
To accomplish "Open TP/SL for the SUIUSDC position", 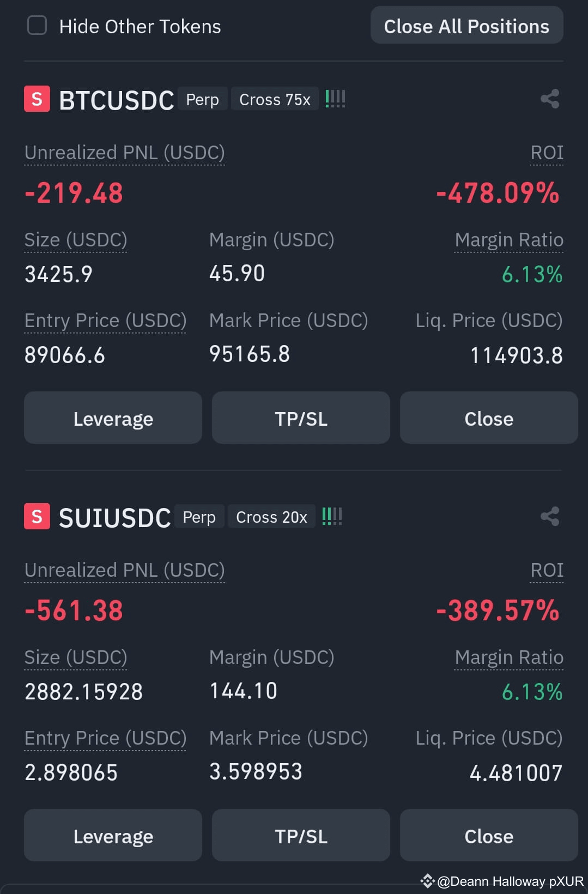I will pyautogui.click(x=301, y=835).
